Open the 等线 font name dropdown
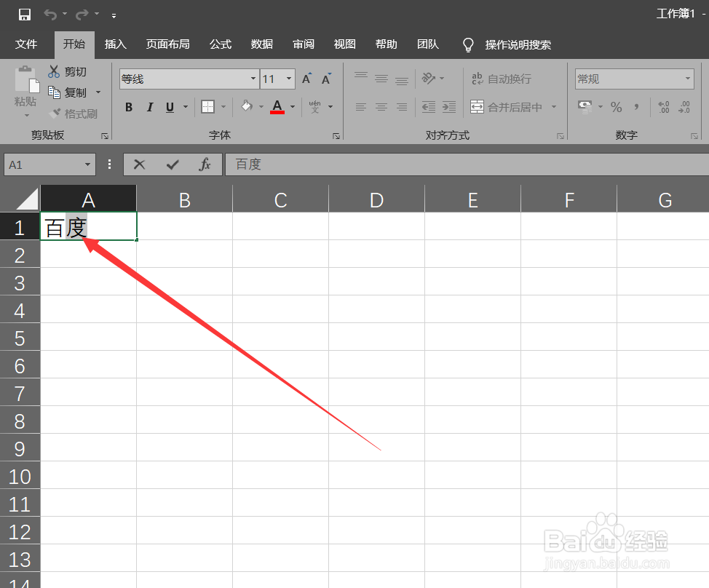The height and width of the screenshot is (588, 709). (x=253, y=79)
